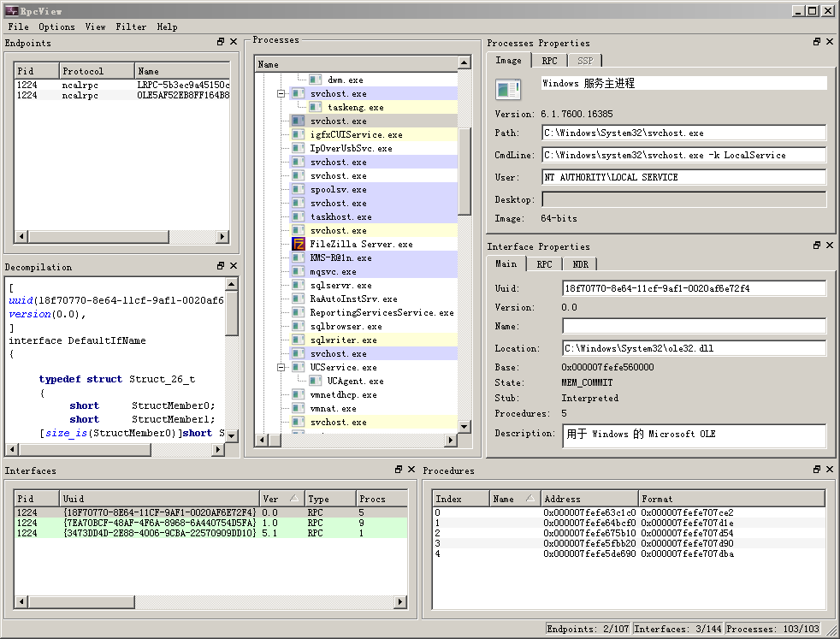Click the spoolsv.exe process icon
840x639 pixels.
pyautogui.click(x=298, y=190)
